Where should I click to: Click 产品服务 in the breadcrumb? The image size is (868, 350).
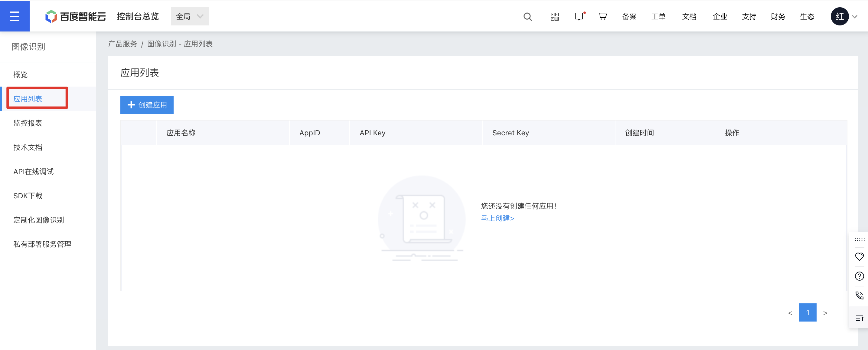pos(123,44)
